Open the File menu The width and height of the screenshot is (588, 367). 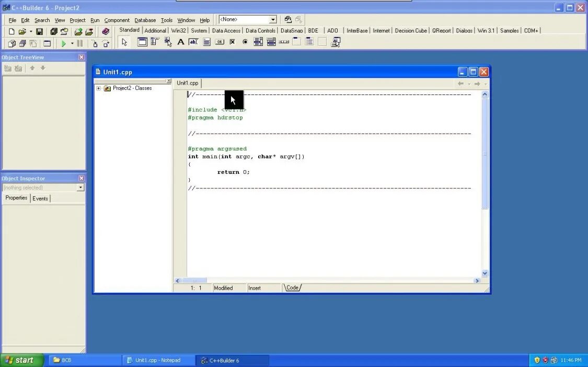(13, 20)
